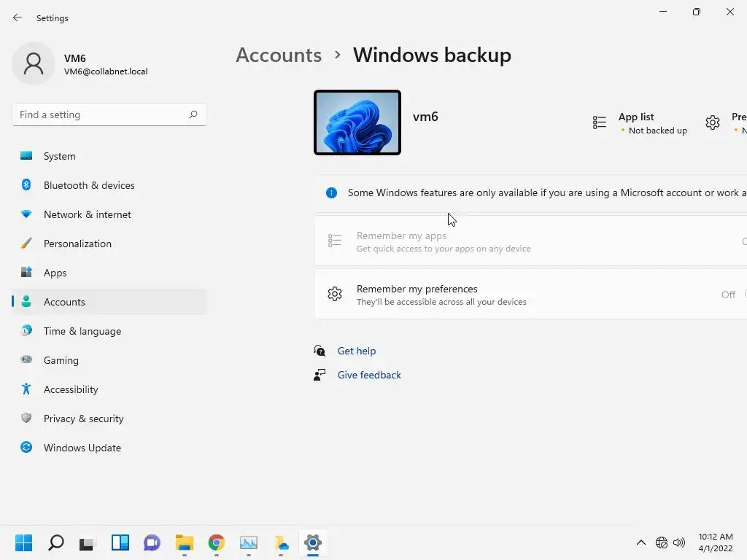Viewport: 747px width, 560px height.
Task: Click the Network wifi icon in sidebar
Action: click(26, 214)
